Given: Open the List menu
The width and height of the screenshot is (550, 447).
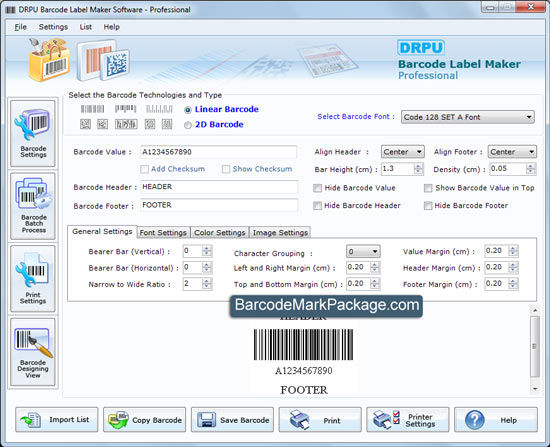Looking at the screenshot, I should (86, 27).
